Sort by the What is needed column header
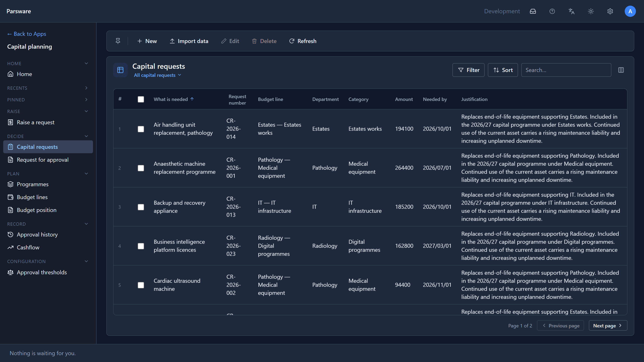This screenshot has height=362, width=644. (173, 99)
